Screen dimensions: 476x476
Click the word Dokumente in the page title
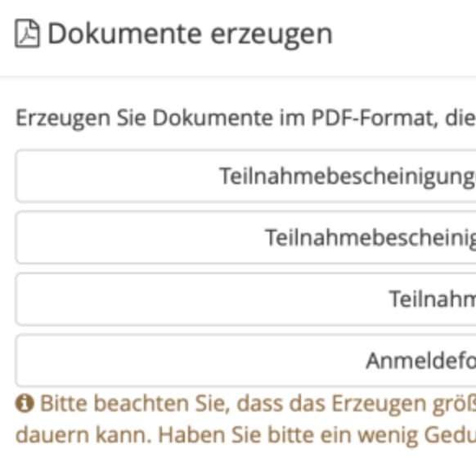[x=125, y=34]
